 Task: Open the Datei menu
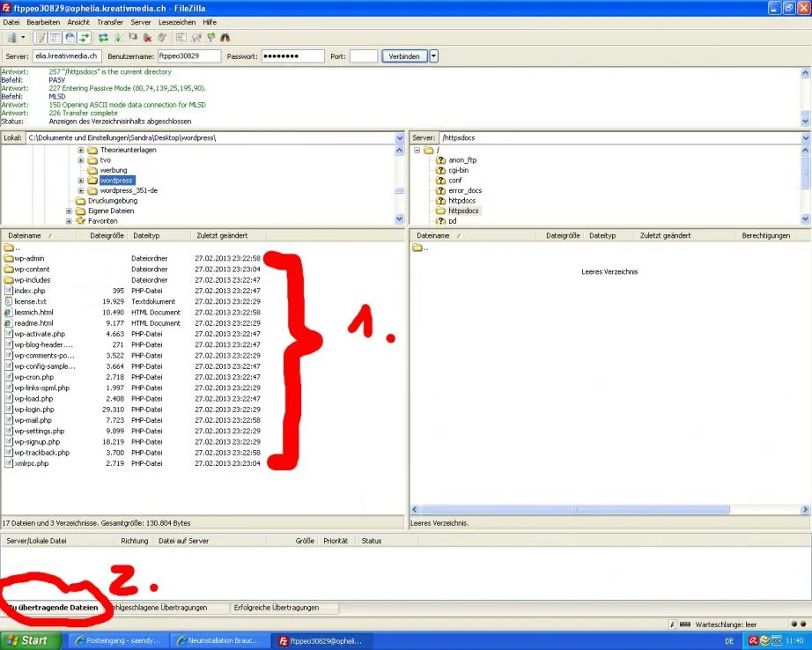tap(11, 22)
